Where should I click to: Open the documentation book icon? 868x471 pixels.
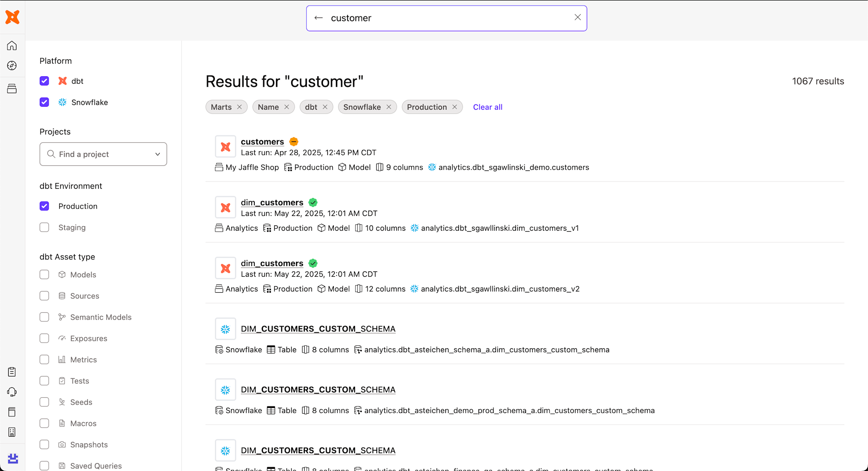[x=12, y=412]
